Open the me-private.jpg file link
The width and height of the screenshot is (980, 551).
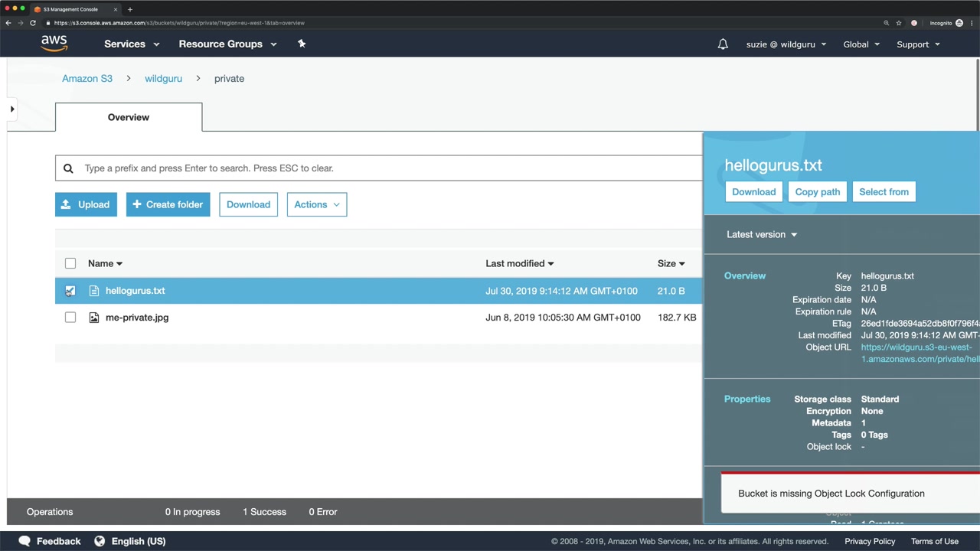pos(137,318)
